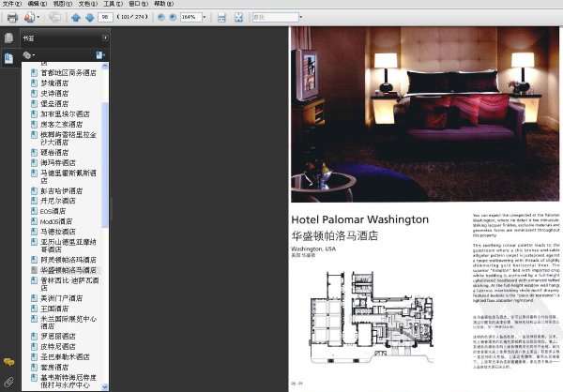Select bookmark 阿灵顿帕洛玛酒店
The image size is (563, 392).
(68, 260)
